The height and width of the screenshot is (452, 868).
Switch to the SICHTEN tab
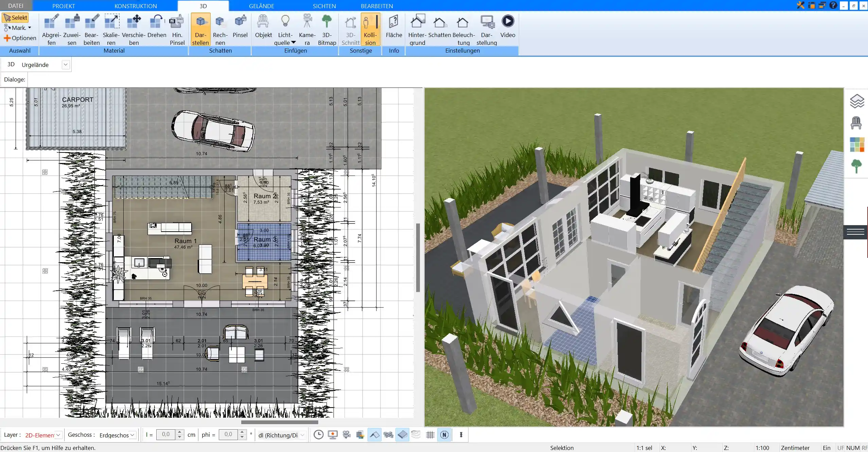324,6
